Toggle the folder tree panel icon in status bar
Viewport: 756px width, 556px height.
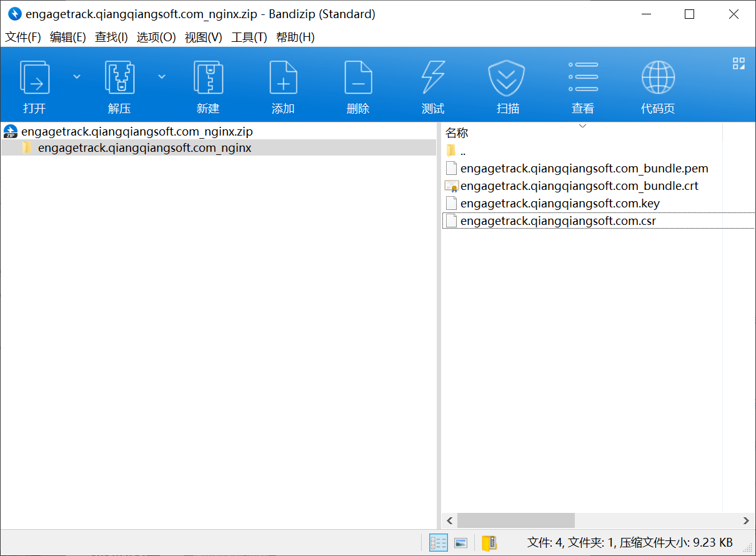click(489, 542)
